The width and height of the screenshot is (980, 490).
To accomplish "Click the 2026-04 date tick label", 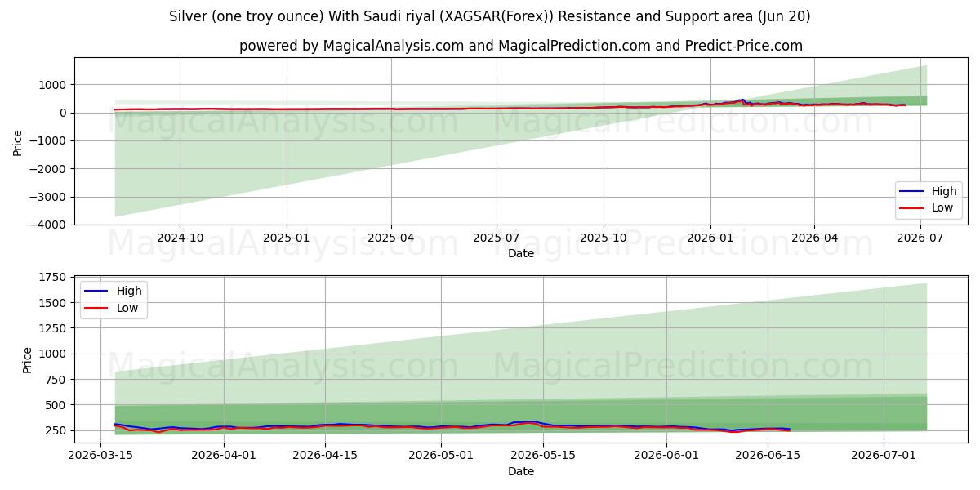I will click(x=814, y=237).
